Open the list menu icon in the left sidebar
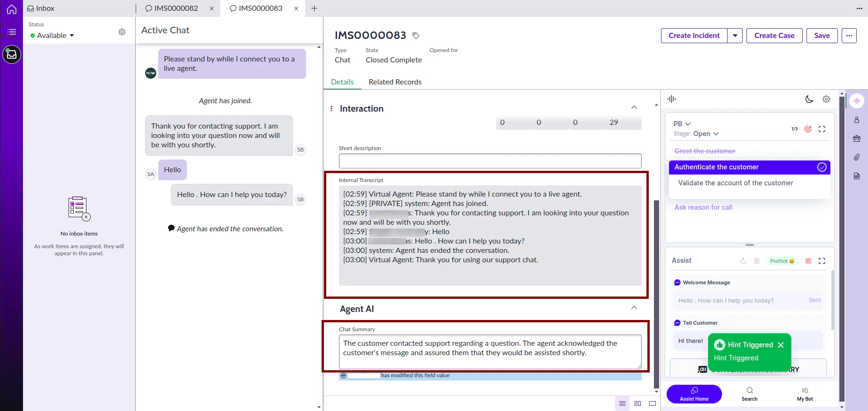868x411 pixels. [x=11, y=32]
